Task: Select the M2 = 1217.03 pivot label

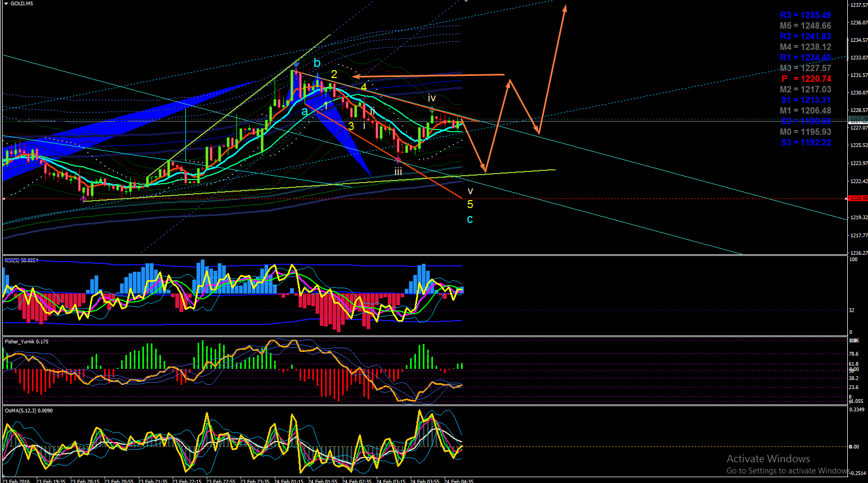Action: coord(805,90)
